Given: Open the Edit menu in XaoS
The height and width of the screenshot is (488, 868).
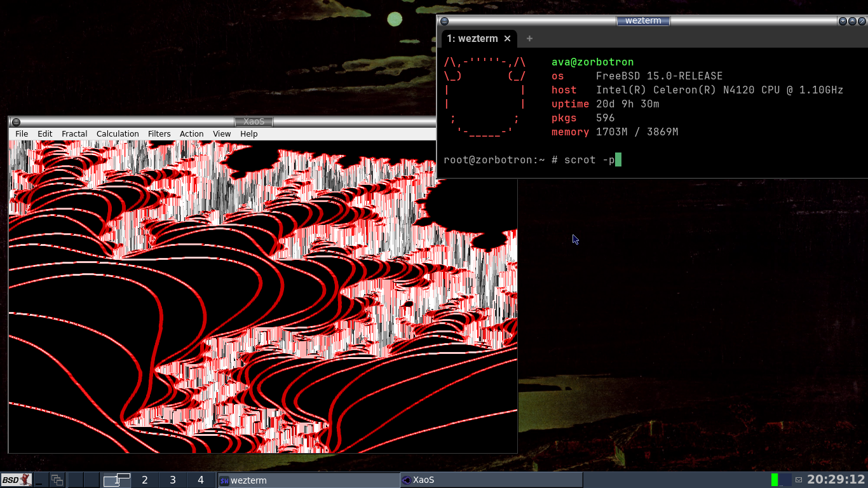Looking at the screenshot, I should tap(44, 134).
